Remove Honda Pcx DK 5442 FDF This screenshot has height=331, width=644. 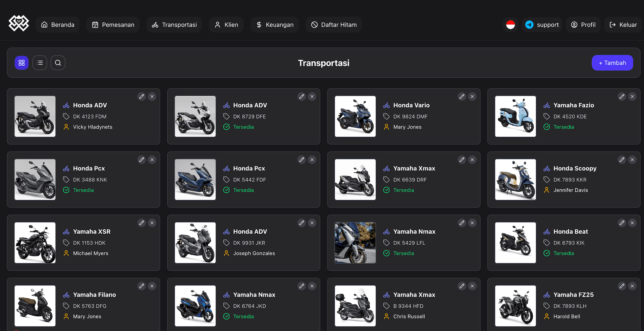(312, 160)
